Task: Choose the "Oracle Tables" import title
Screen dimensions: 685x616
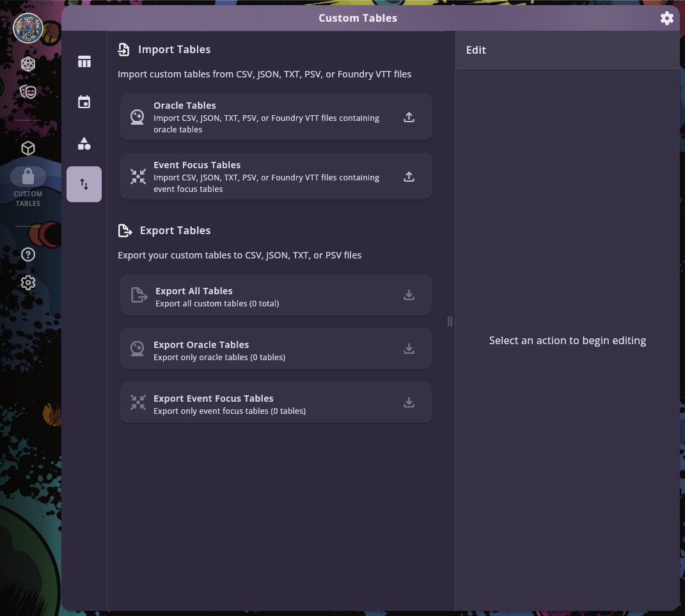Action: 185,106
